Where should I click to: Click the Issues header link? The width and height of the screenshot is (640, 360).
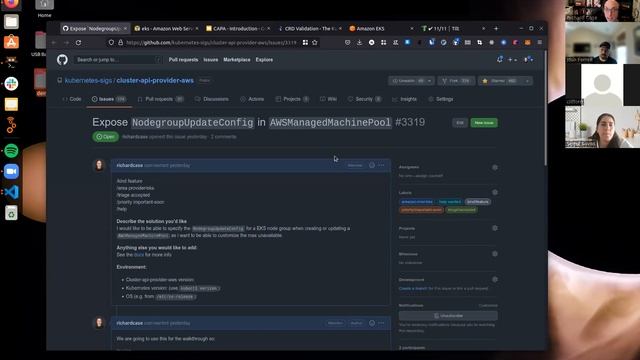(x=211, y=60)
